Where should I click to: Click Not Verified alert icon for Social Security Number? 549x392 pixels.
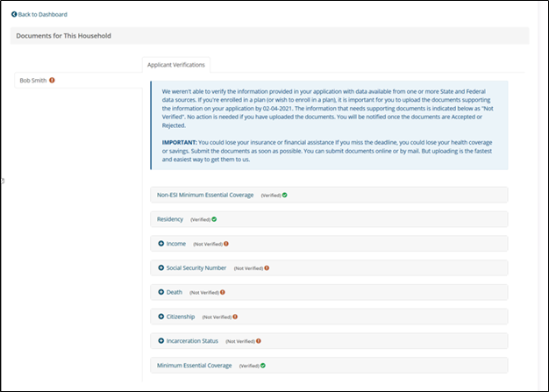[267, 267]
